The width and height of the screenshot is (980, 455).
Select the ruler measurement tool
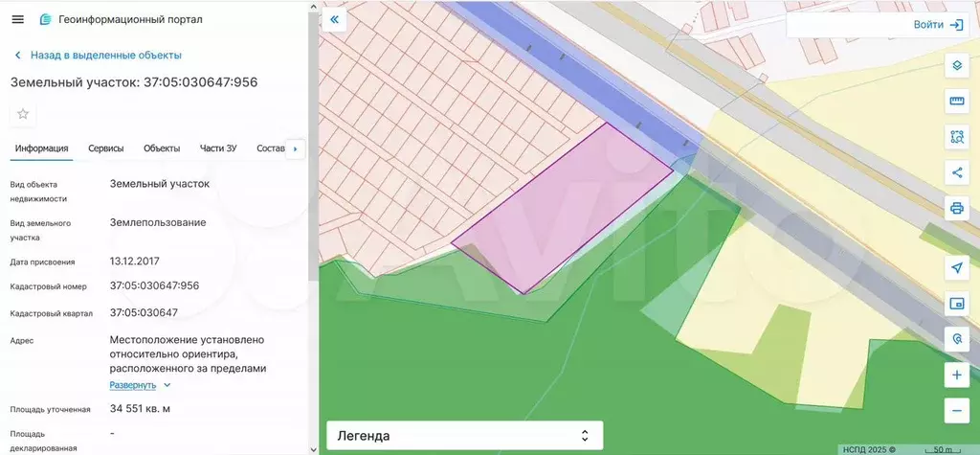955,101
